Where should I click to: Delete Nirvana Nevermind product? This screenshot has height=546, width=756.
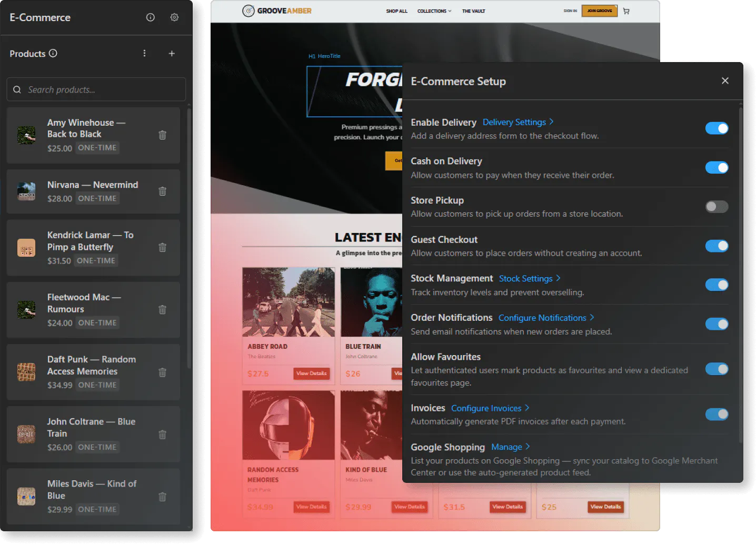point(163,191)
